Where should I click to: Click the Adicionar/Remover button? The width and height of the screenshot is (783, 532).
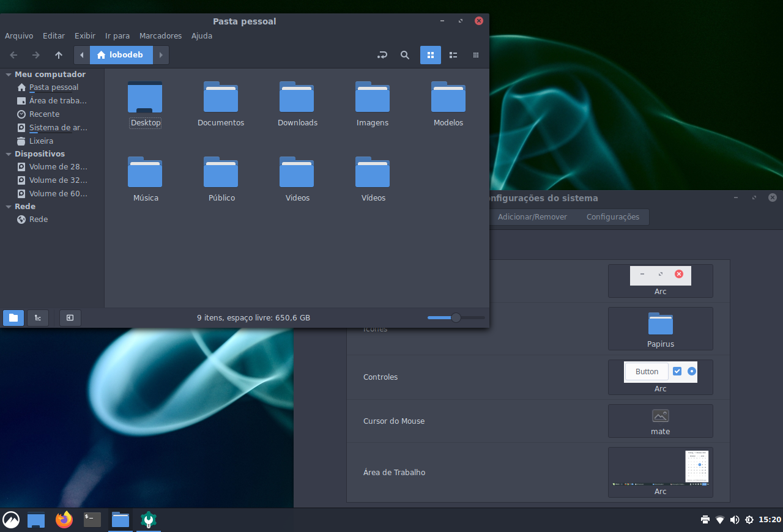coord(532,216)
